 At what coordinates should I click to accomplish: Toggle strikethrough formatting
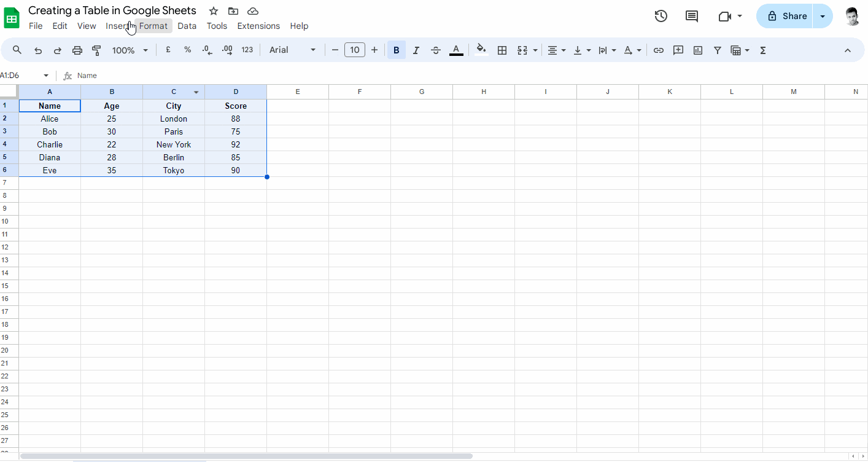click(x=436, y=50)
